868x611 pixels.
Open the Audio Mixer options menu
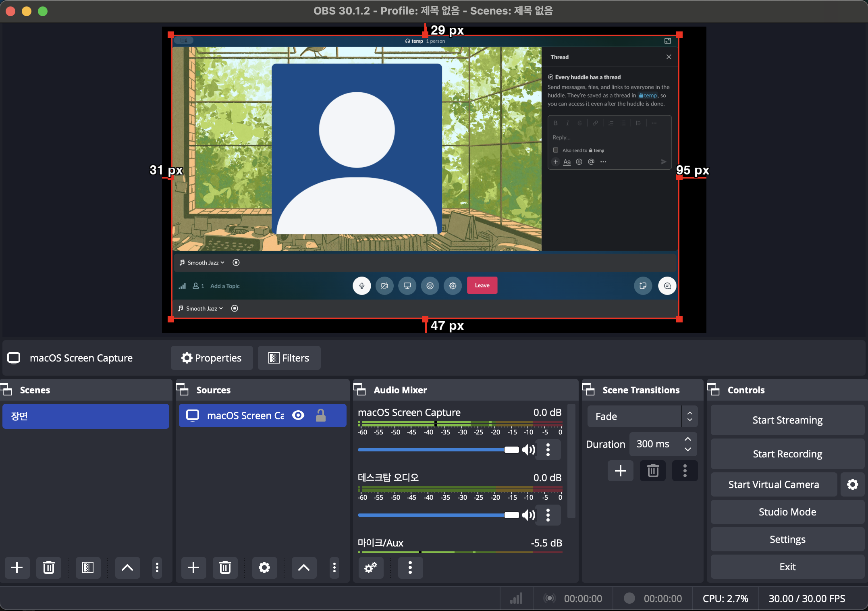tap(410, 568)
